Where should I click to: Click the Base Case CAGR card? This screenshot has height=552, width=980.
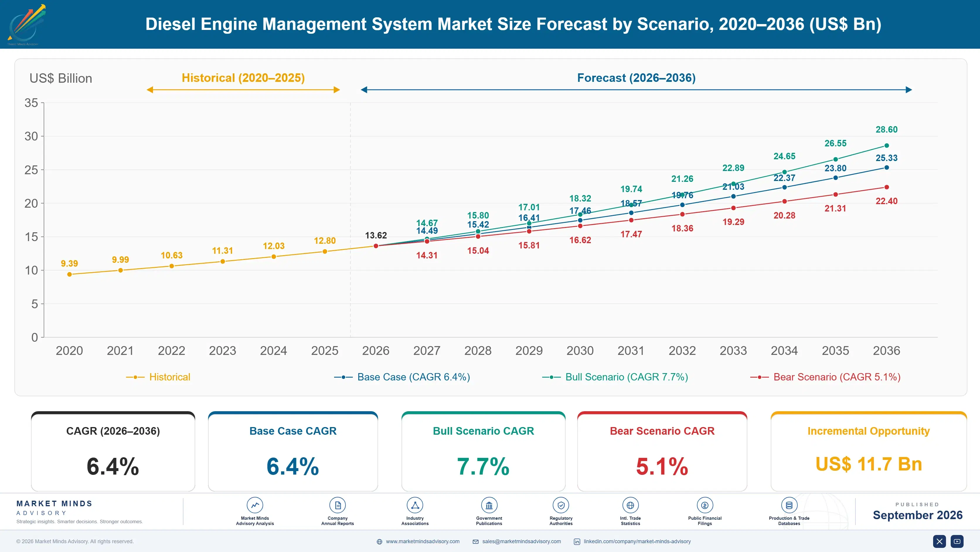[x=293, y=451]
